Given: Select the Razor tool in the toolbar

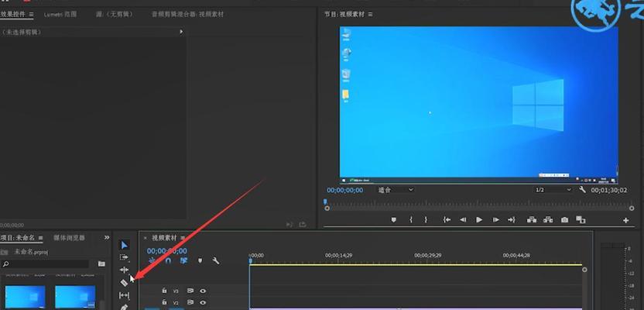Looking at the screenshot, I should pyautogui.click(x=124, y=283).
